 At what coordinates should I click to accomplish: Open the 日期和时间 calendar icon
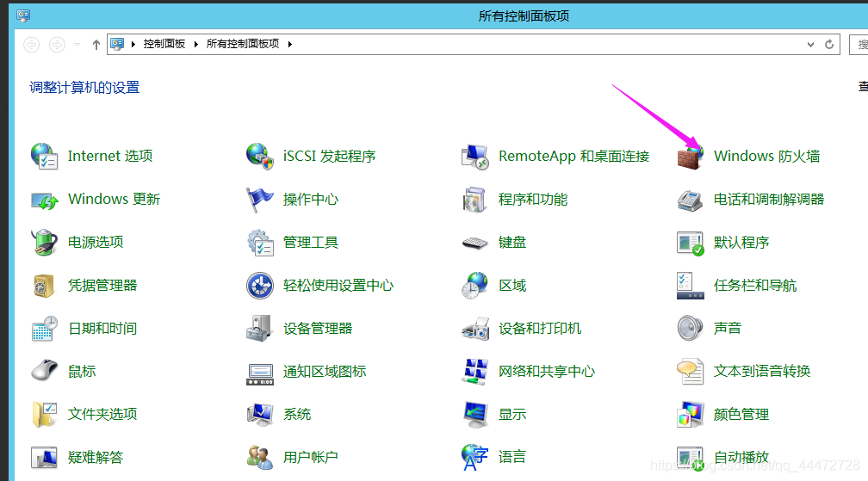pos(44,329)
